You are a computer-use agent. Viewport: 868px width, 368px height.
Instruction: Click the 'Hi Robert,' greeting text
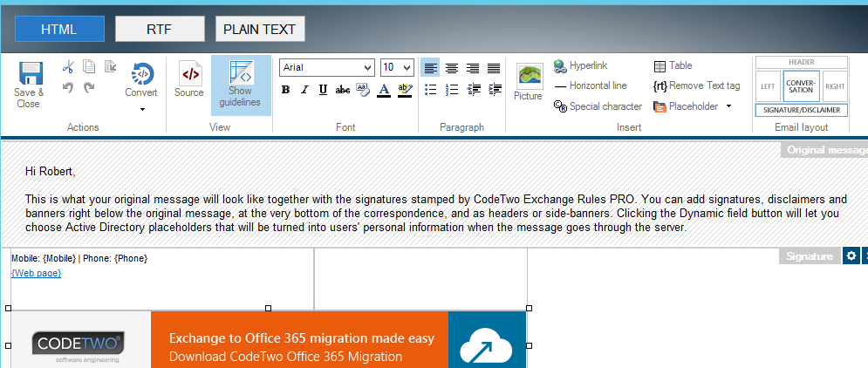pyautogui.click(x=51, y=172)
